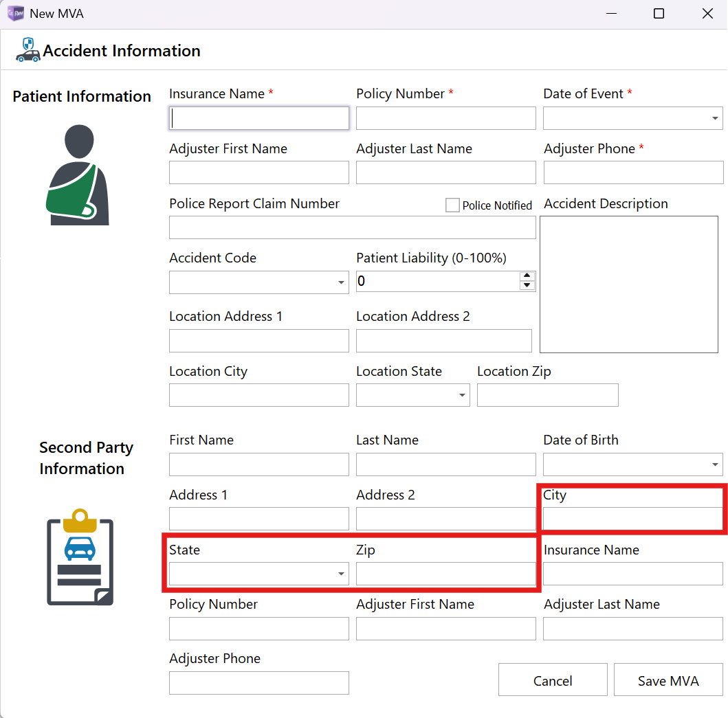Click the Cancel button

(553, 680)
